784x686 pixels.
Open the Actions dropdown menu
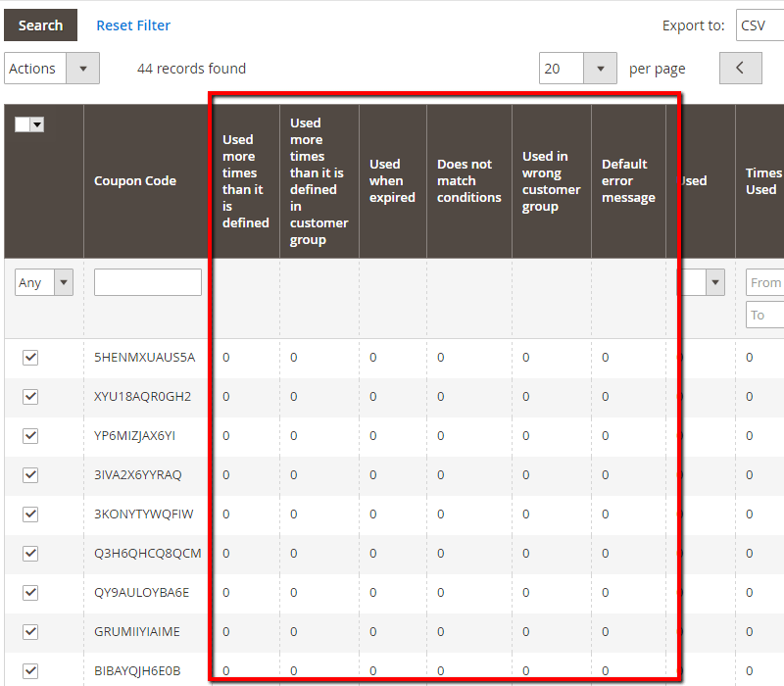(52, 69)
